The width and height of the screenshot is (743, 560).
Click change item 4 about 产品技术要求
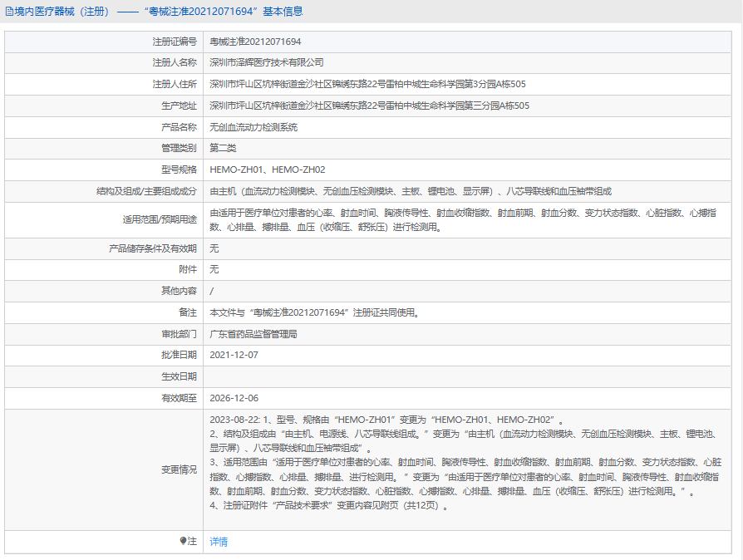329,505
